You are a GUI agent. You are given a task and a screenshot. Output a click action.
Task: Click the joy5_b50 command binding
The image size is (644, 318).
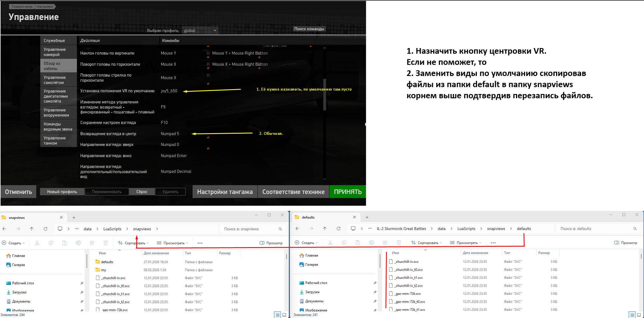[x=169, y=91]
